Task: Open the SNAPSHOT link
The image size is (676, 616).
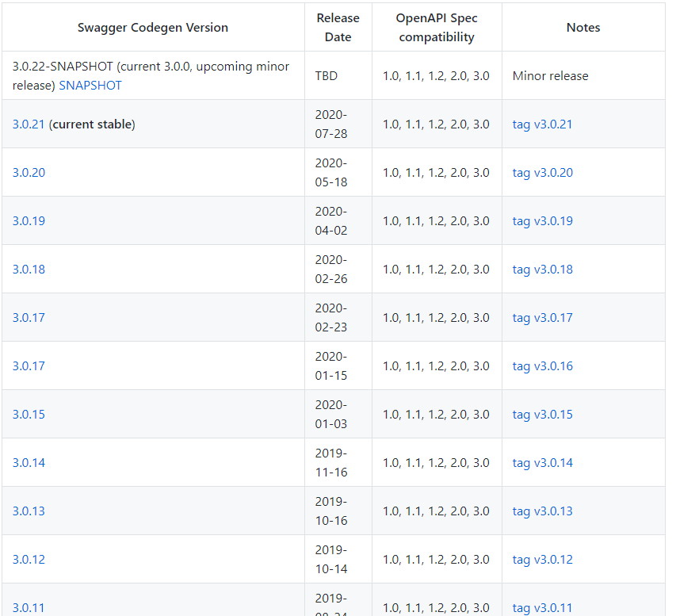Action: [x=90, y=86]
